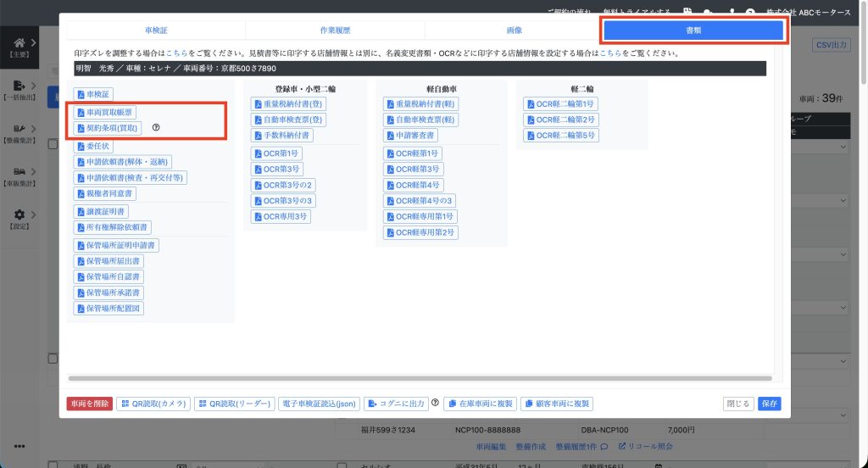Switch to the 作業履歴 tab

tap(335, 30)
